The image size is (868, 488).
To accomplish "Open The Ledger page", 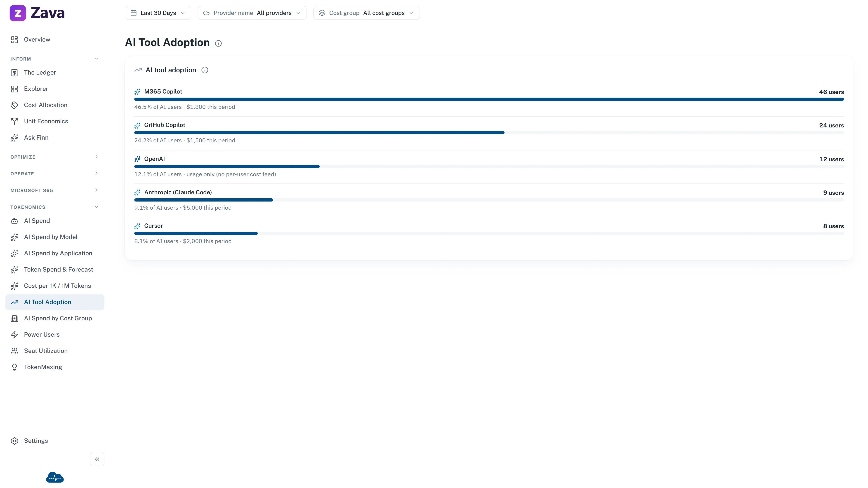I will pos(55,73).
